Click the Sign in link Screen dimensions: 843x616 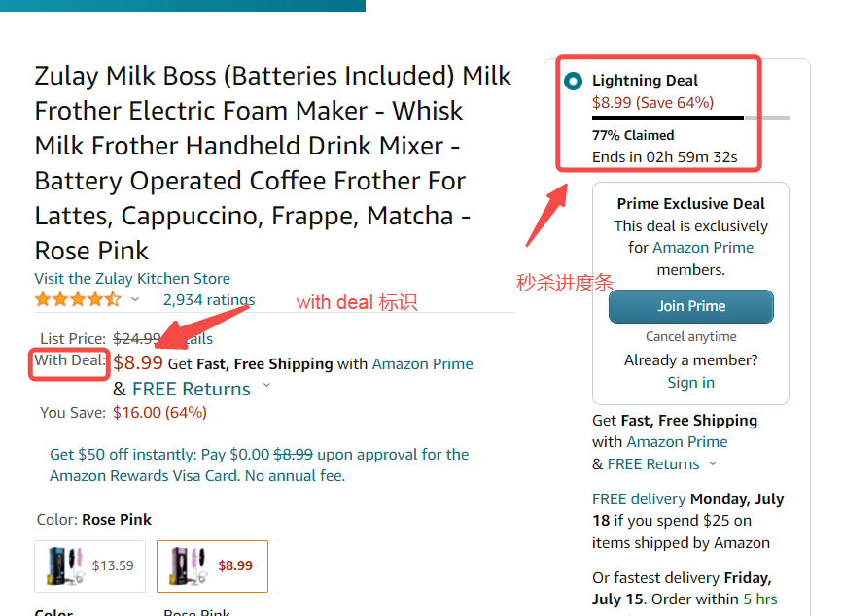pos(690,383)
